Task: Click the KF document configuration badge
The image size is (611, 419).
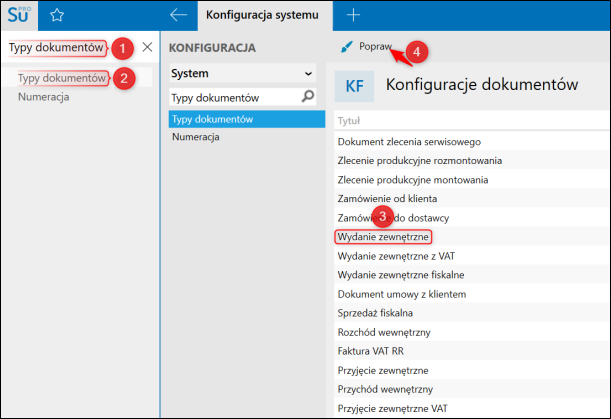Action: 354,86
